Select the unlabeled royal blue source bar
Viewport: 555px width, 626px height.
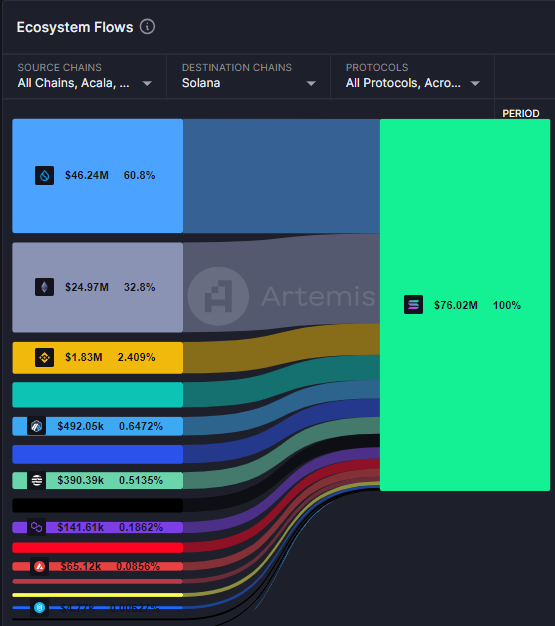coord(97,454)
